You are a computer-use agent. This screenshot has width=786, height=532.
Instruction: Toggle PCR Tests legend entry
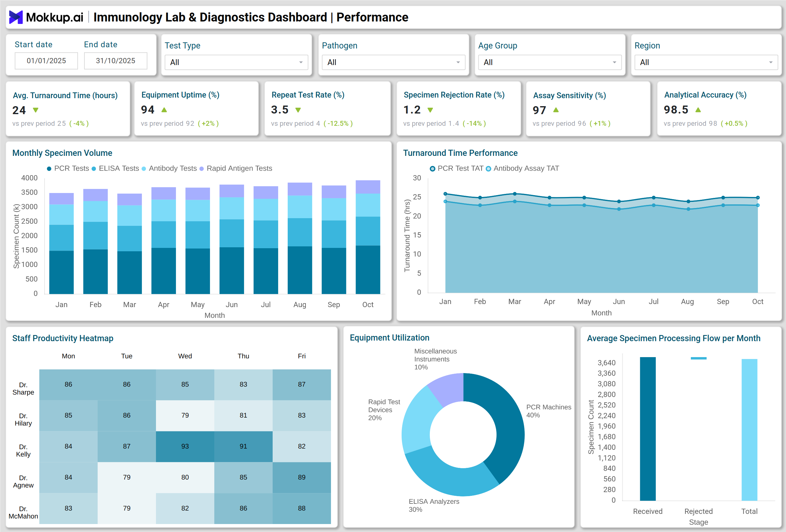coord(68,168)
